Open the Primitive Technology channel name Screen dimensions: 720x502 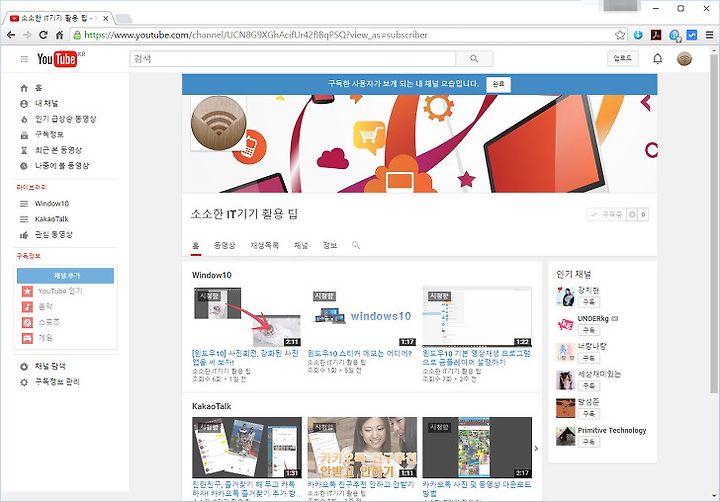click(612, 430)
